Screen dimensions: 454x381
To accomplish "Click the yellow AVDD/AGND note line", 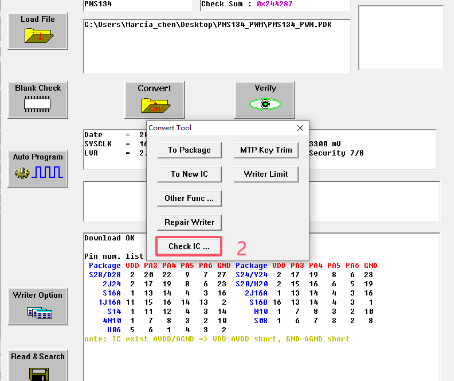I will click(x=217, y=339).
